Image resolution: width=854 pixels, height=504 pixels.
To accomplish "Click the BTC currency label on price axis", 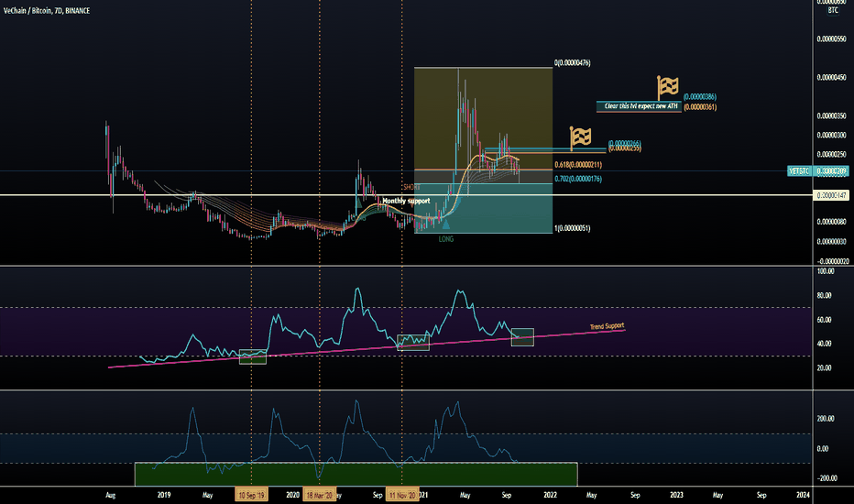I will coord(833,10).
